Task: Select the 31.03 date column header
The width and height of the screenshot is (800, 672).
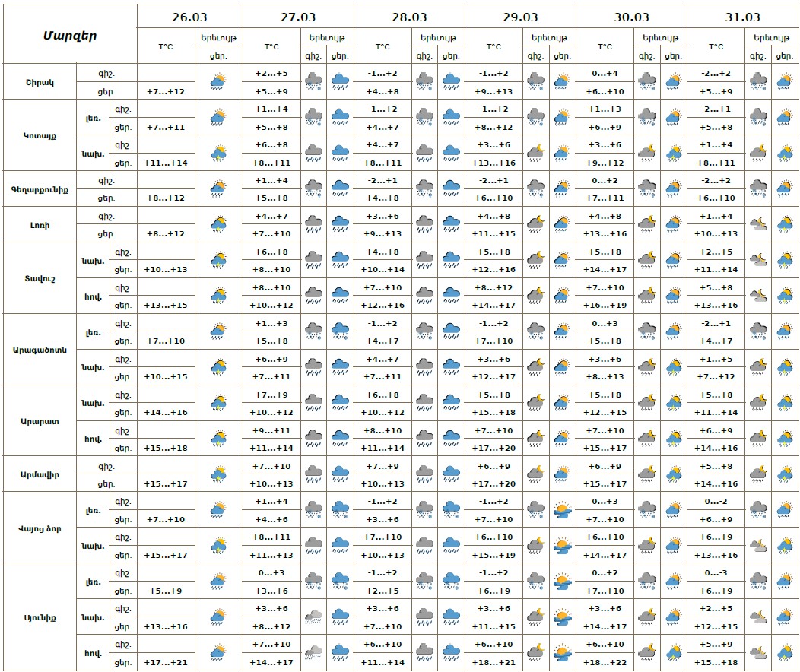Action: [742, 17]
